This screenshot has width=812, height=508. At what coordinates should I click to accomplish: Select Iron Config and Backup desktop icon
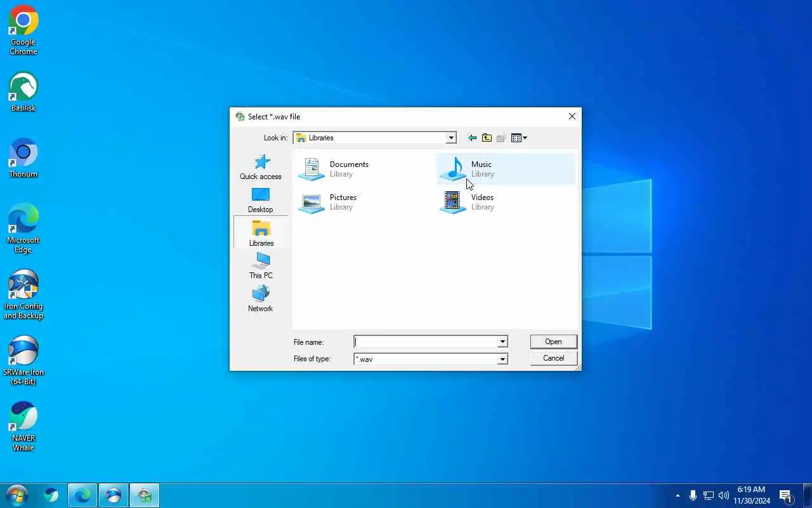pos(23,295)
